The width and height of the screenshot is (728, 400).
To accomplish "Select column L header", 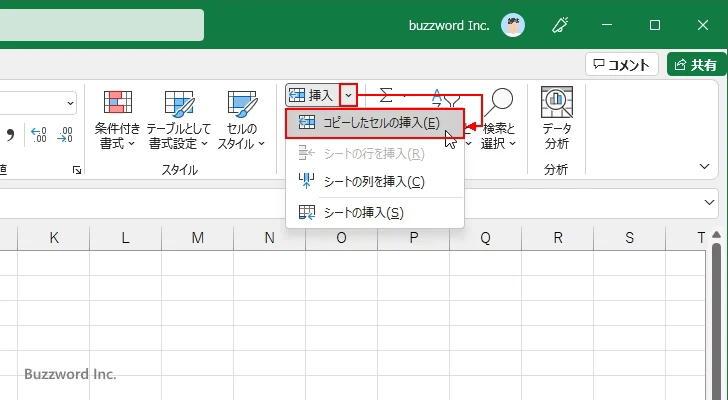I will pos(125,238).
